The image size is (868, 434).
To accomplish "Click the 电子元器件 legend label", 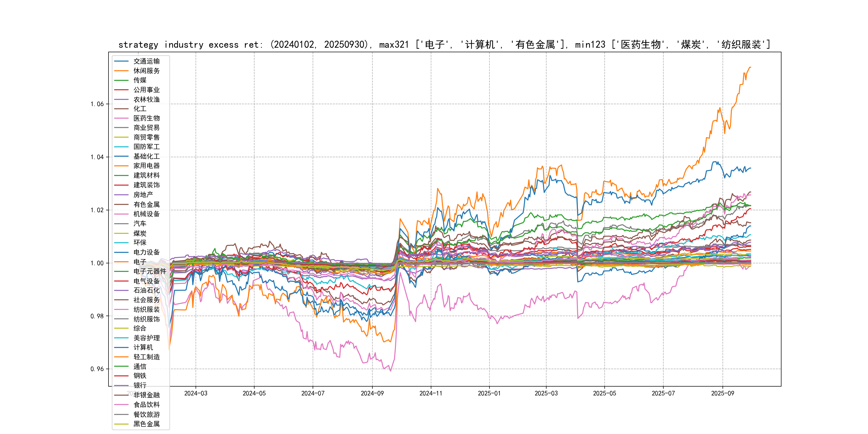I will (x=149, y=271).
